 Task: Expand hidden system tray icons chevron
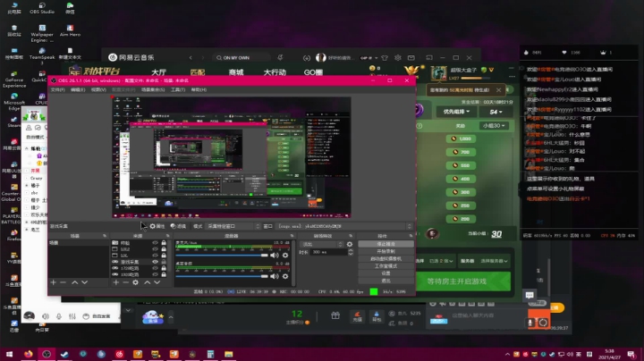507,354
